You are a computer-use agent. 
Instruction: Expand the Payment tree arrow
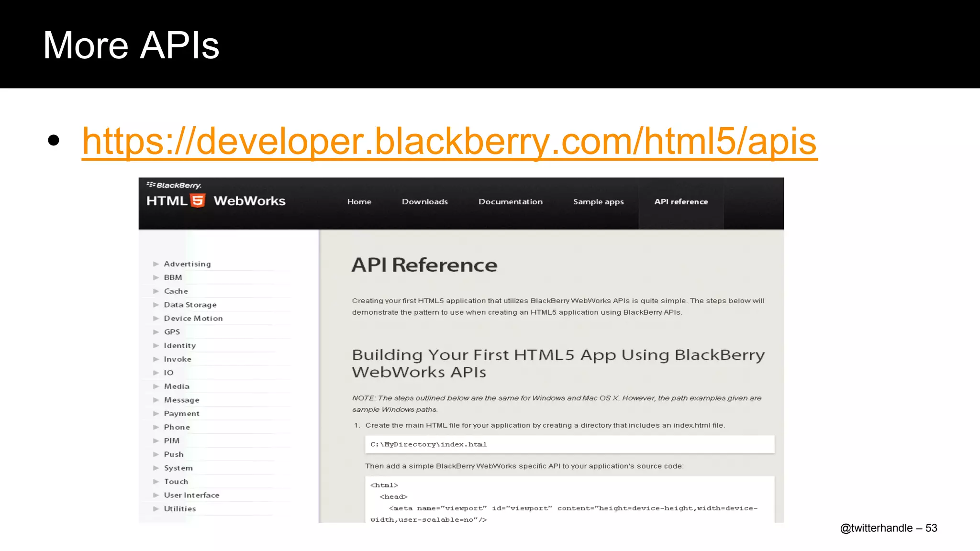pos(156,414)
